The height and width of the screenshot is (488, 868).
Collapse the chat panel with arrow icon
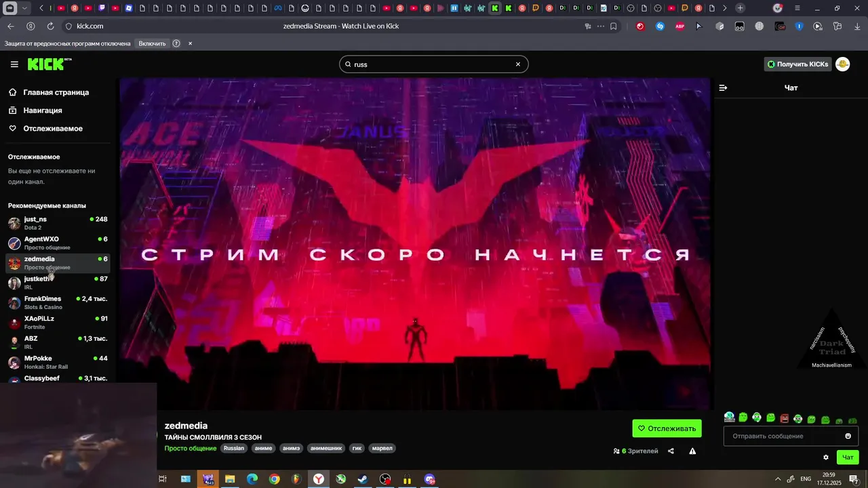click(x=723, y=88)
